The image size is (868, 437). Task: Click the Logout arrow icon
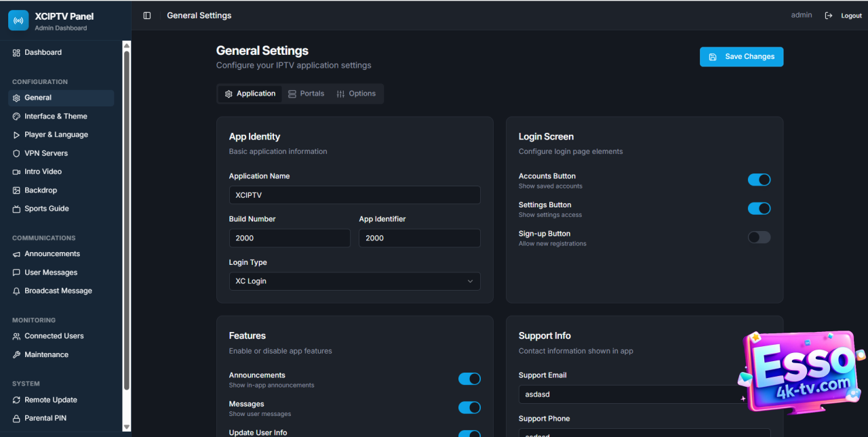tap(829, 16)
